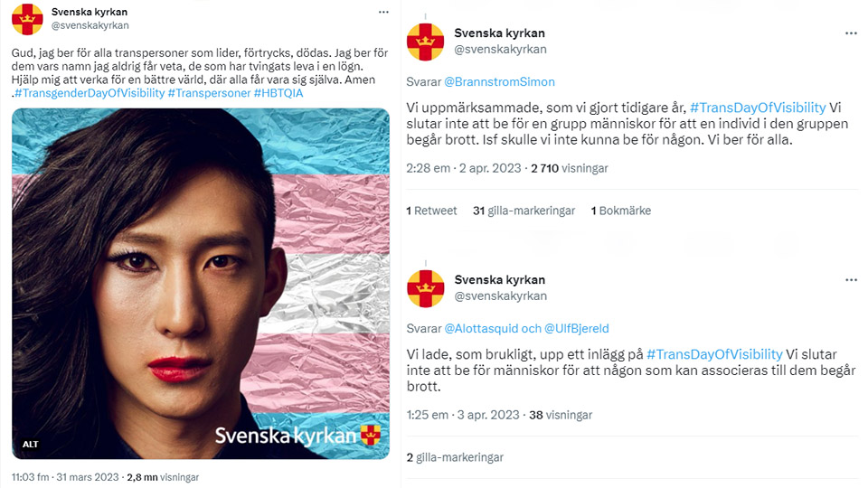The image size is (868, 488).
Task: Click the 11:03 fm · 31 mars 2023 timestamp
Action: [65, 477]
